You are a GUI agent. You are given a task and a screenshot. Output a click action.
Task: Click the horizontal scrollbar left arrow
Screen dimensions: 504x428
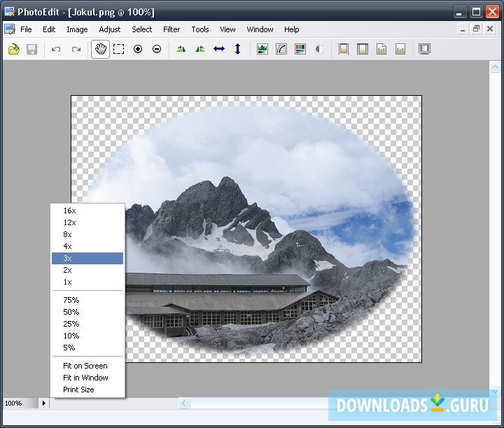coord(184,404)
